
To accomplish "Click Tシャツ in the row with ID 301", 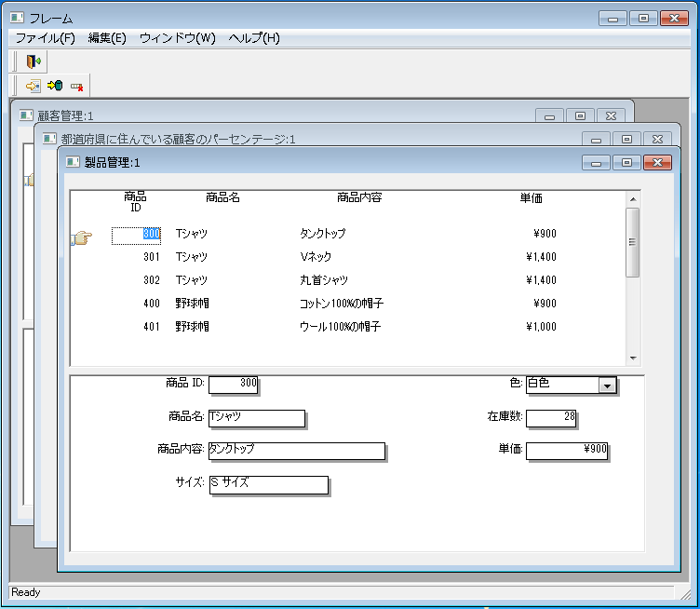I will (x=192, y=257).
